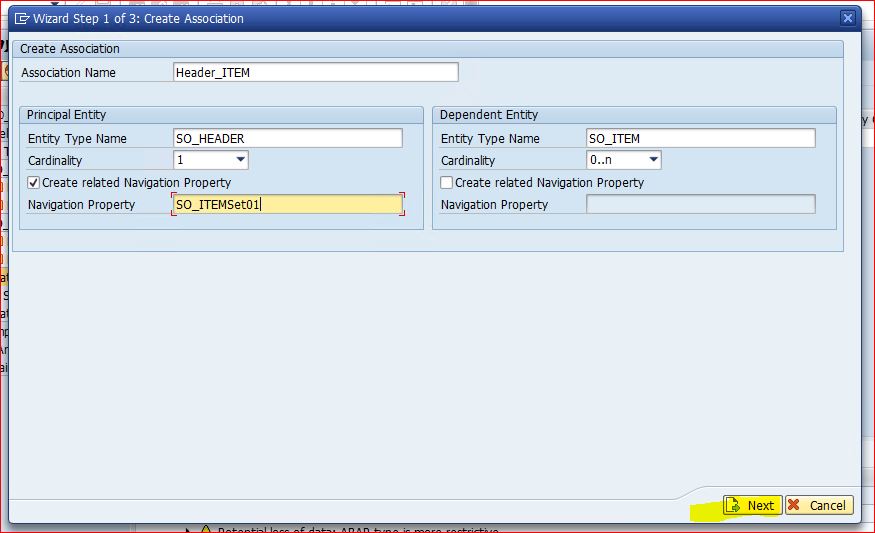The height and width of the screenshot is (533, 875).
Task: Uncheck Principal Entity's Create related Navigation Property
Action: click(34, 183)
